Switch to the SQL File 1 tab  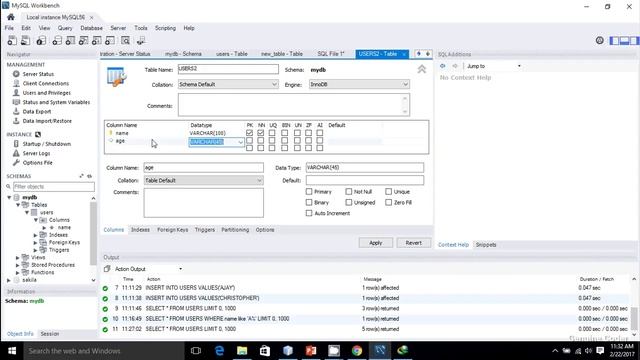[331, 54]
